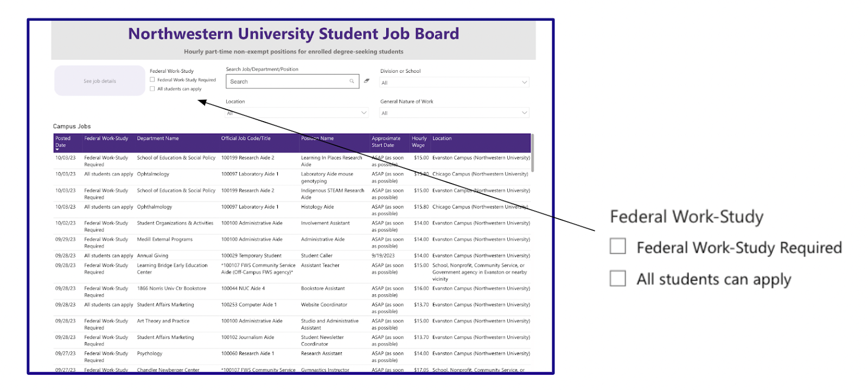The height and width of the screenshot is (390, 868).
Task: Click the table's vertical scrollbar thumb
Action: (x=533, y=153)
